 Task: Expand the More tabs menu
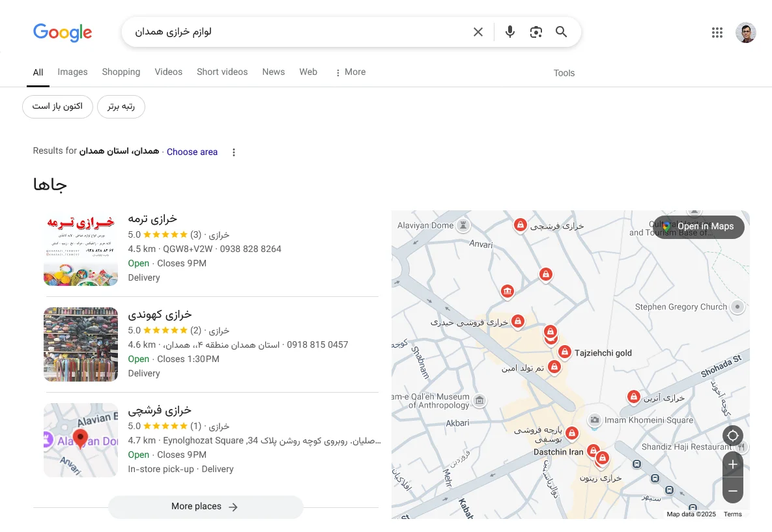click(x=350, y=72)
